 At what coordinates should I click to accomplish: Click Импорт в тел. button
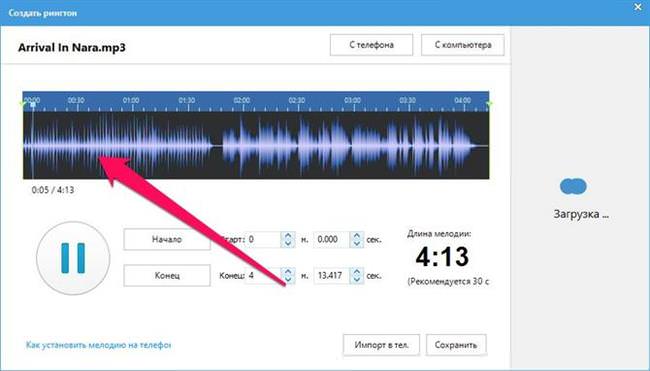point(381,345)
